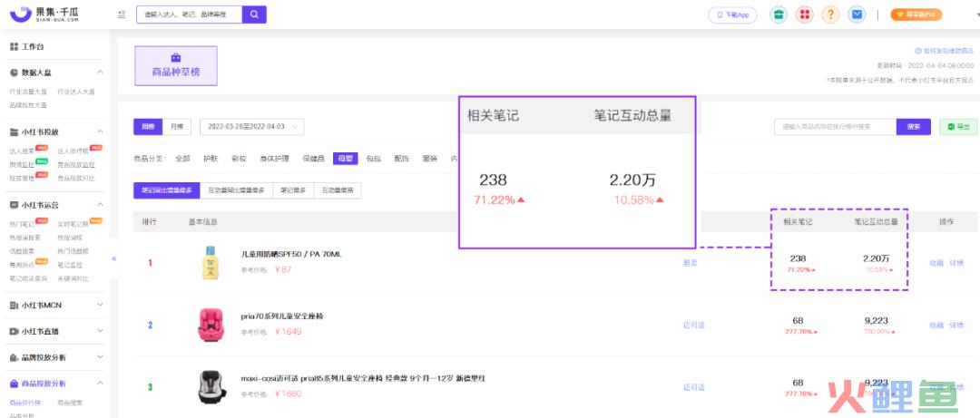Click the 小红书运营 chat icon

[x=15, y=204]
